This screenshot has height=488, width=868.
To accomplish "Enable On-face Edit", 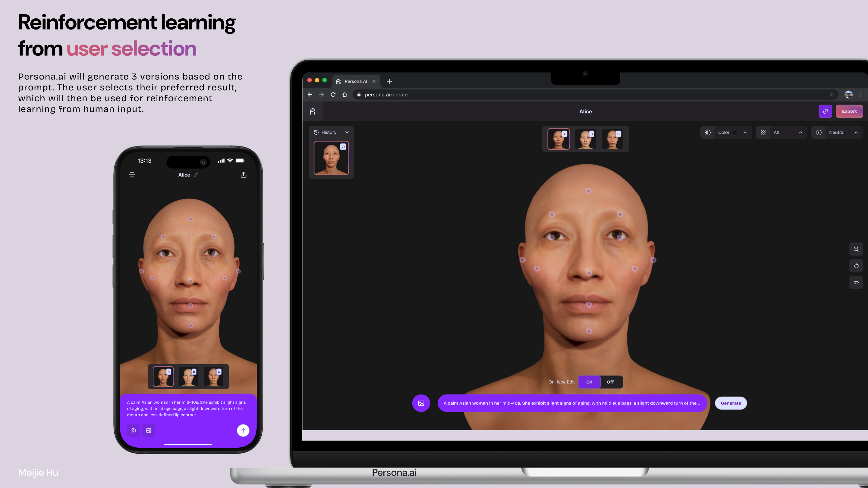I will (589, 382).
